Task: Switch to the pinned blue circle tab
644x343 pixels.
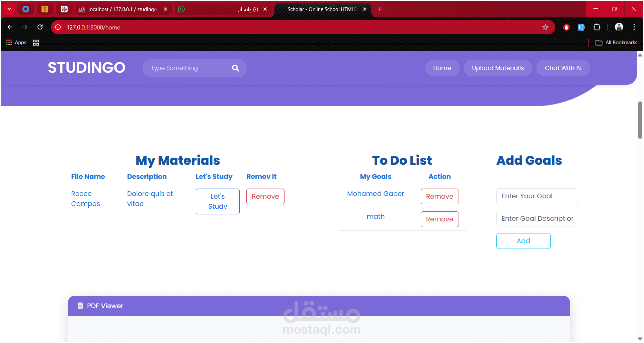Action: click(x=26, y=9)
